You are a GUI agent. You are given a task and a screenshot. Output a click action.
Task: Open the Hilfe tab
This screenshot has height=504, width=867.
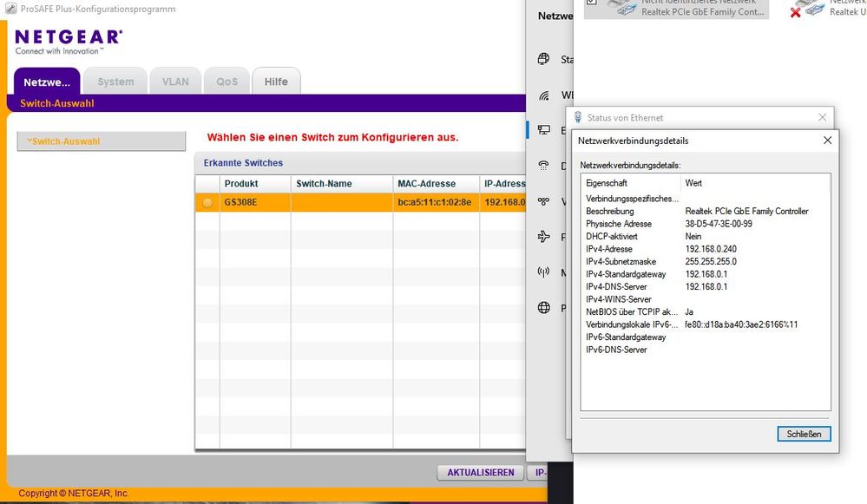(276, 82)
